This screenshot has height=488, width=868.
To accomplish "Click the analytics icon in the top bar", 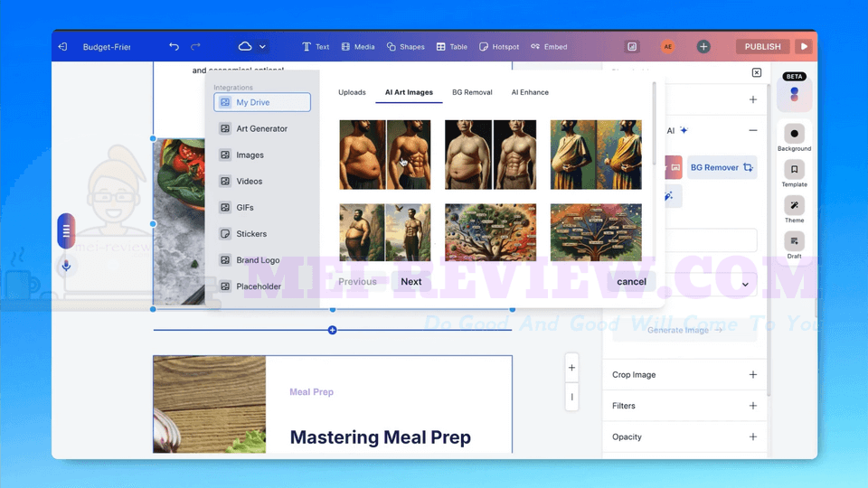I will [632, 47].
